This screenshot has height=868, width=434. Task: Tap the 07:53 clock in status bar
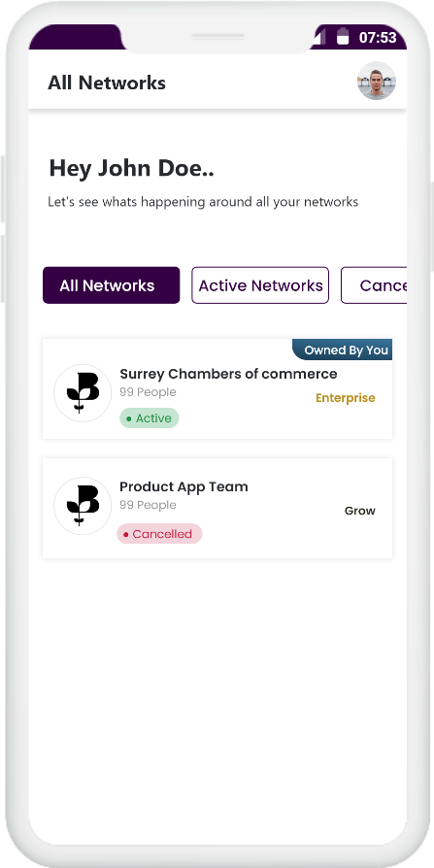(x=378, y=38)
